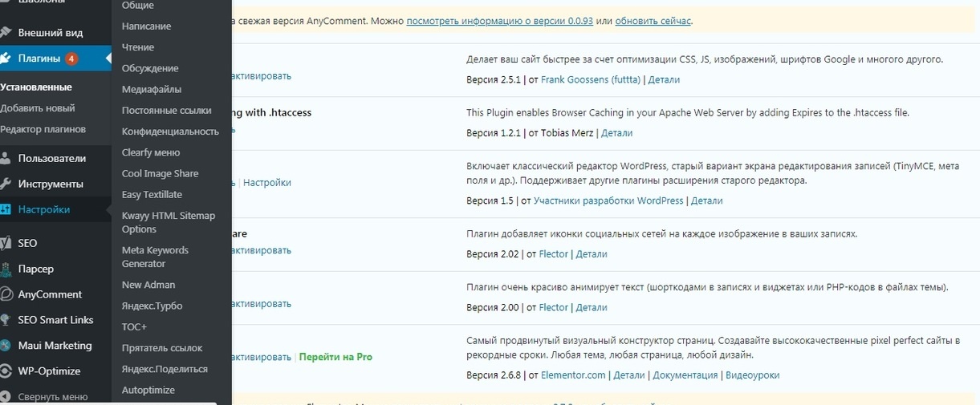Image resolution: width=980 pixels, height=405 pixels.
Task: Open Редактор плагинов in sidebar
Action: pos(43,129)
